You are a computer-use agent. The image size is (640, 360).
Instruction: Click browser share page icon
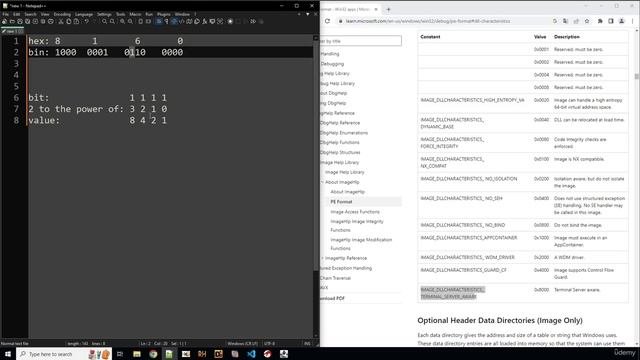point(576,21)
